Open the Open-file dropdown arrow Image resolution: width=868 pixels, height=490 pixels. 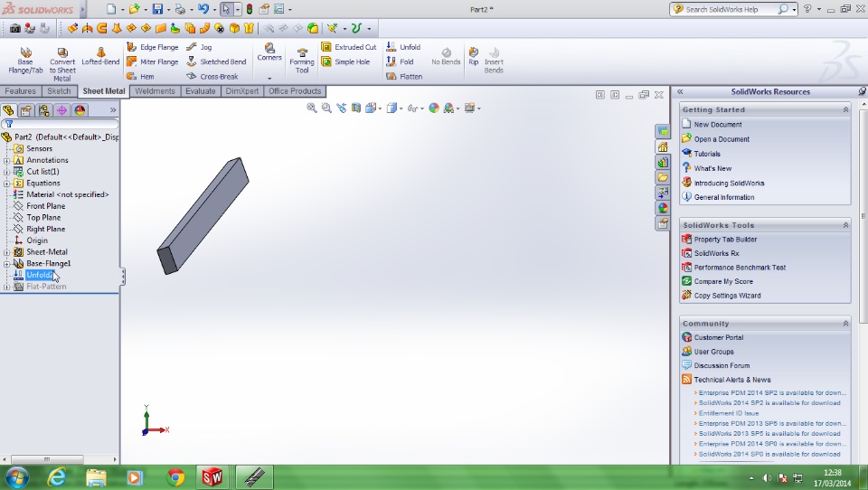[x=146, y=9]
